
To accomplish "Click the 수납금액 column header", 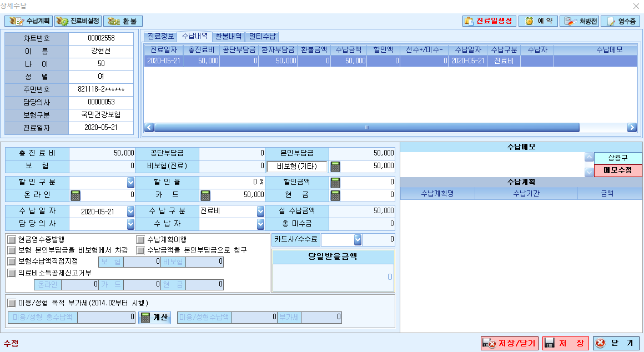I will point(349,50).
